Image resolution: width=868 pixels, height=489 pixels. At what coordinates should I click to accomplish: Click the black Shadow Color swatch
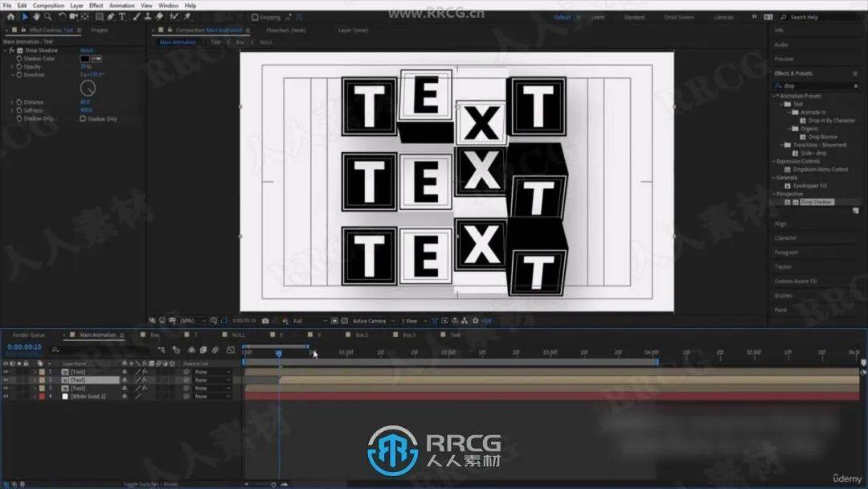coord(84,59)
